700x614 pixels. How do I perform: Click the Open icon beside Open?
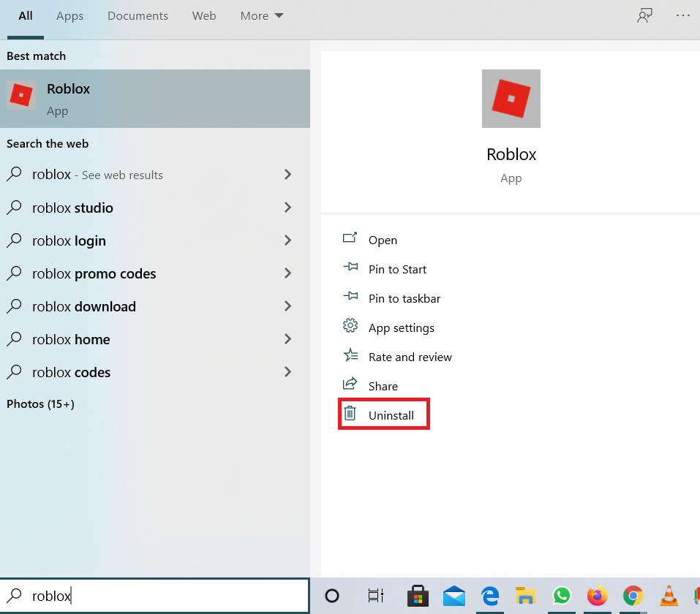[350, 238]
